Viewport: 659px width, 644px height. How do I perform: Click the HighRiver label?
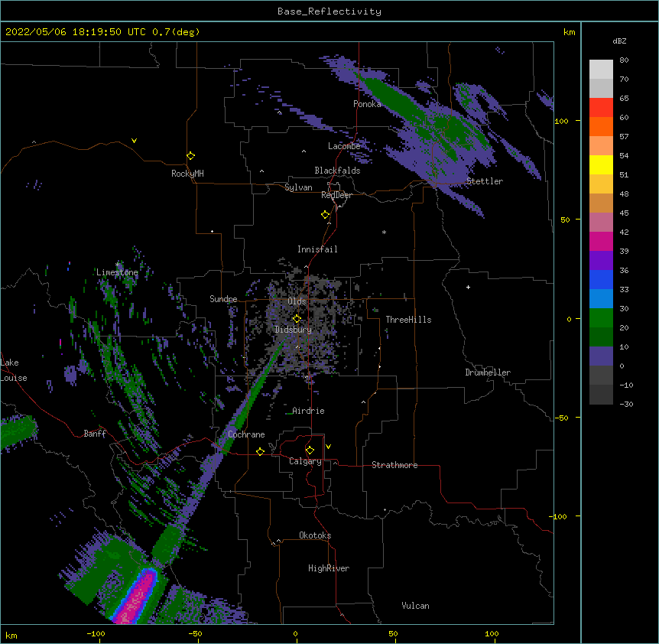[329, 568]
